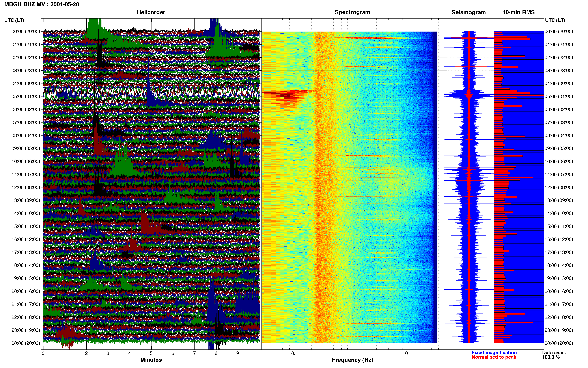This screenshot has height=368, width=588.
Task: Click helicorder time label 07:00 (03:00)
Action: 26,122
